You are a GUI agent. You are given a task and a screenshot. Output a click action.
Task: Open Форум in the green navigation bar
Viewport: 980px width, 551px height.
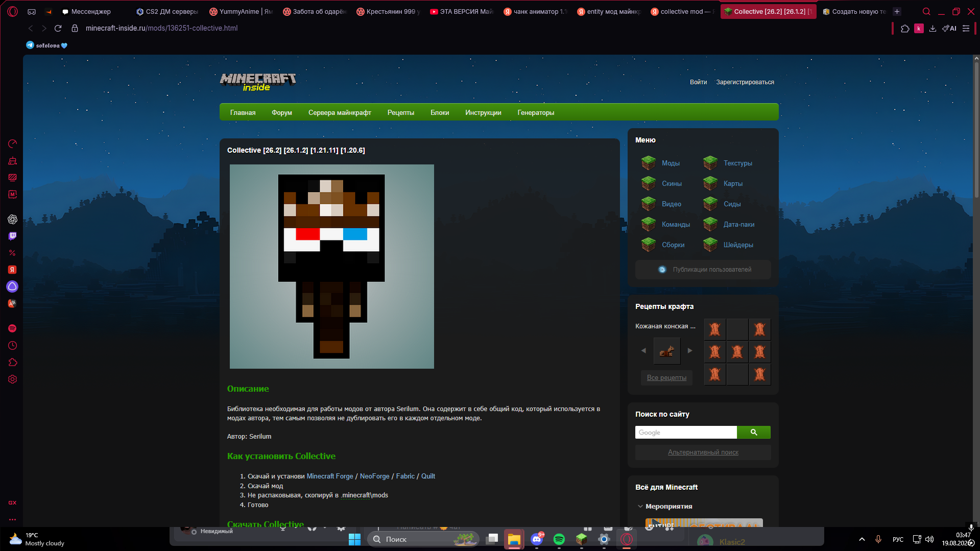coord(282,112)
